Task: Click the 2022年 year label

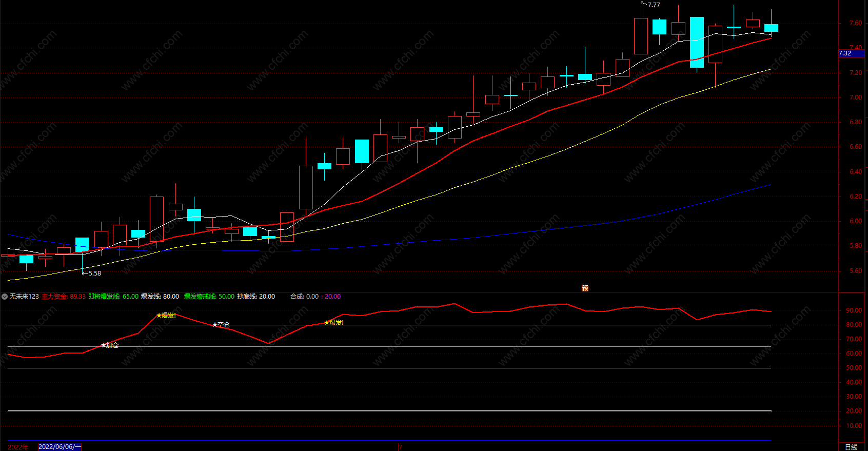Action: tap(18, 447)
